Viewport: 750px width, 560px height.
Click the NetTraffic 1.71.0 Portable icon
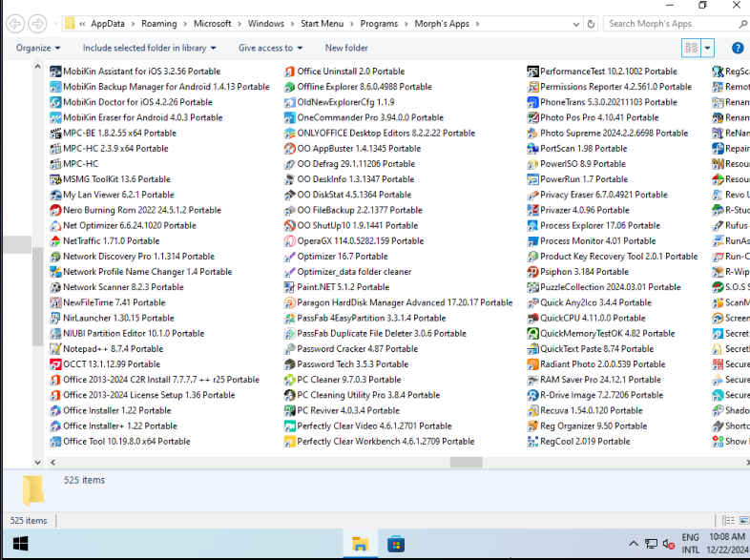click(55, 240)
